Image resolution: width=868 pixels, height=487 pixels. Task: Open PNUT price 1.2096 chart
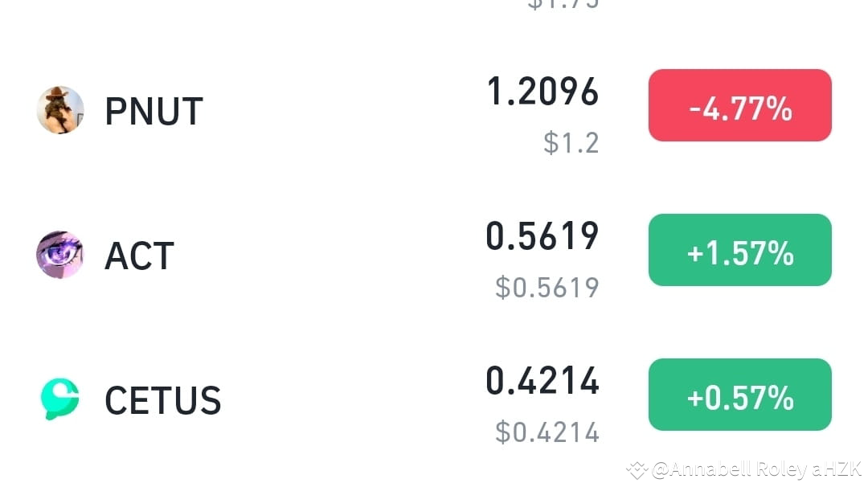pyautogui.click(x=543, y=91)
